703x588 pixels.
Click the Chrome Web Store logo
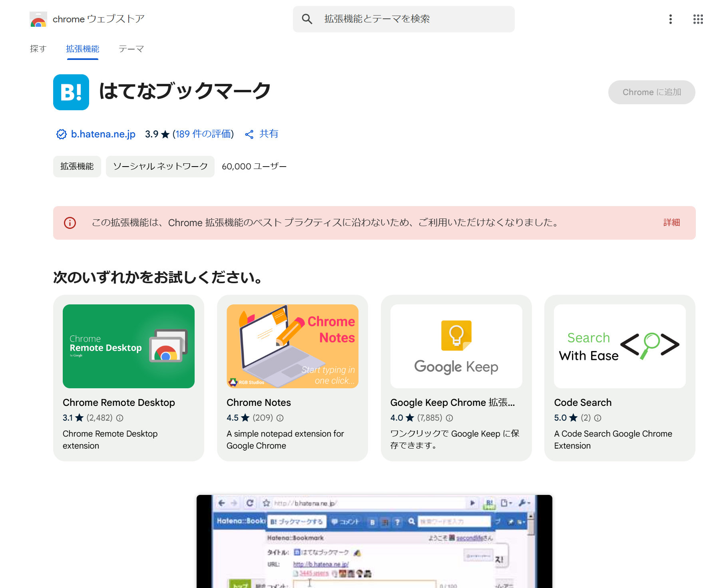click(x=38, y=19)
